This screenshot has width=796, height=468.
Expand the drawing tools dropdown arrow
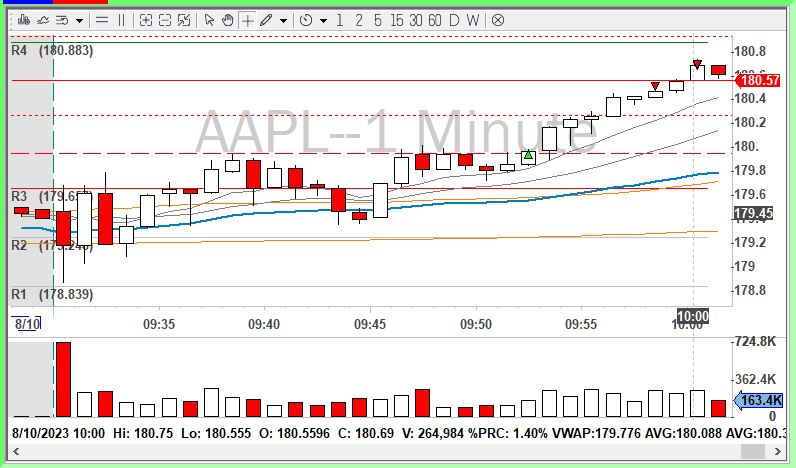click(x=283, y=21)
